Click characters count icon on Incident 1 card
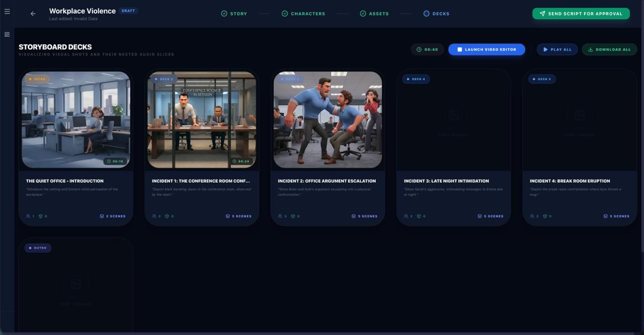This screenshot has width=644, height=335. [154, 216]
